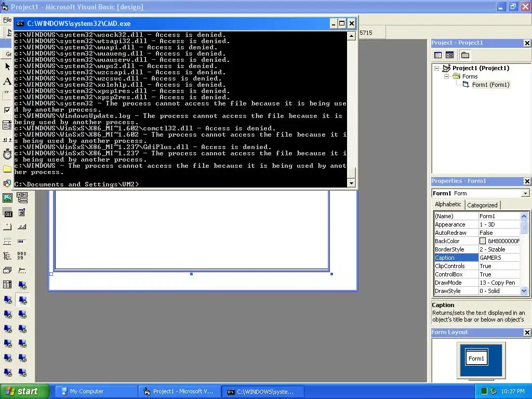The height and width of the screenshot is (399, 532).
Task: Click the form's bottom-center resize handle
Action: pyautogui.click(x=191, y=274)
